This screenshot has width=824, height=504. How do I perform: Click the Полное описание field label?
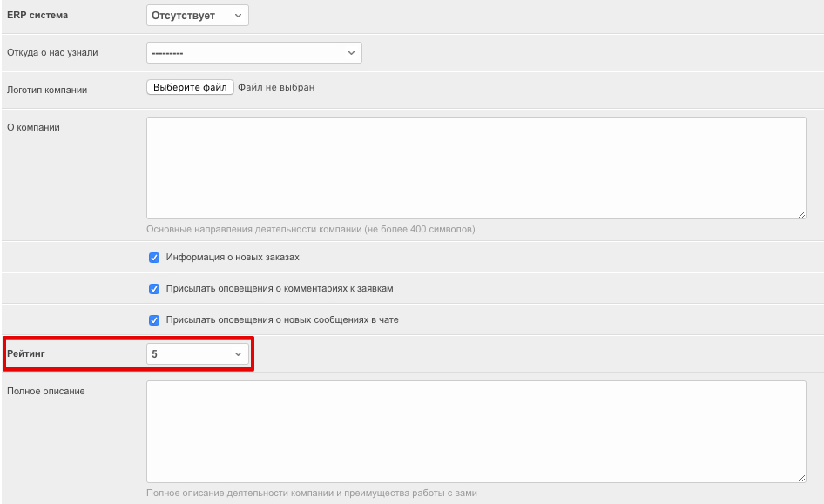point(46,391)
